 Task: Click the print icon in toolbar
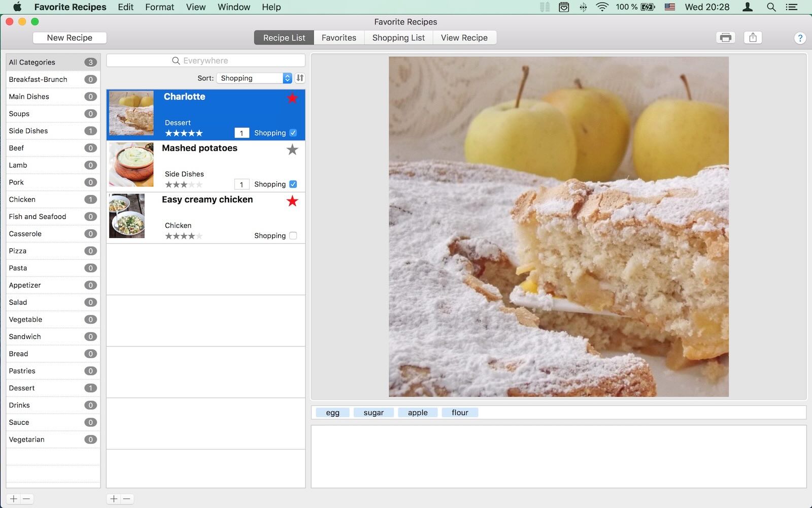[725, 38]
